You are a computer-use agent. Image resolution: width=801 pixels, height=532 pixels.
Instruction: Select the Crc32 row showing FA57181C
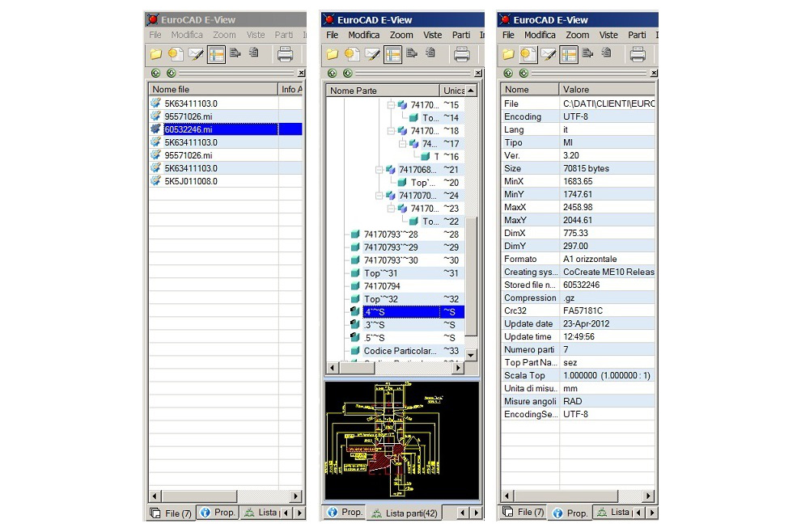coord(578,310)
